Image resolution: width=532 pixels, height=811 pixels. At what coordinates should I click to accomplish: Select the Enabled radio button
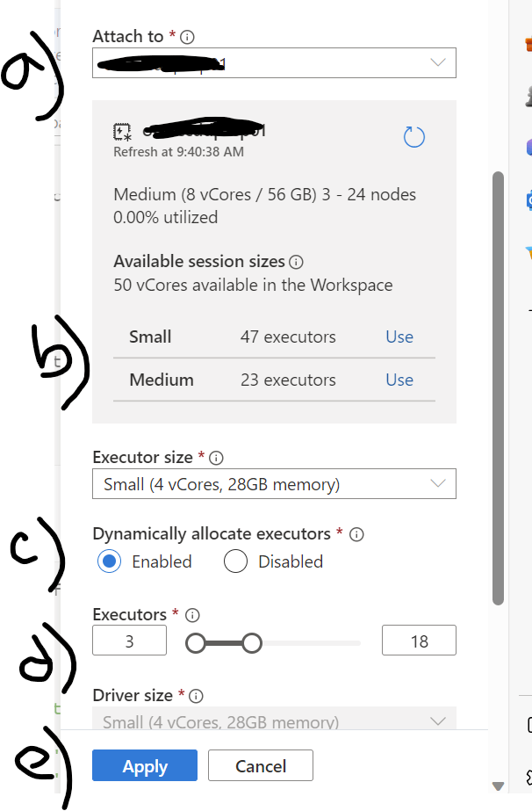[x=109, y=561]
